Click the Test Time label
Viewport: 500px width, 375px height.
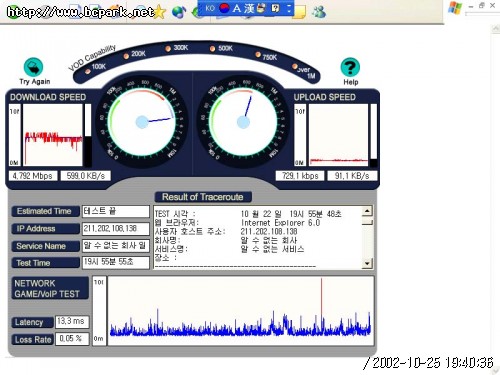[45, 263]
